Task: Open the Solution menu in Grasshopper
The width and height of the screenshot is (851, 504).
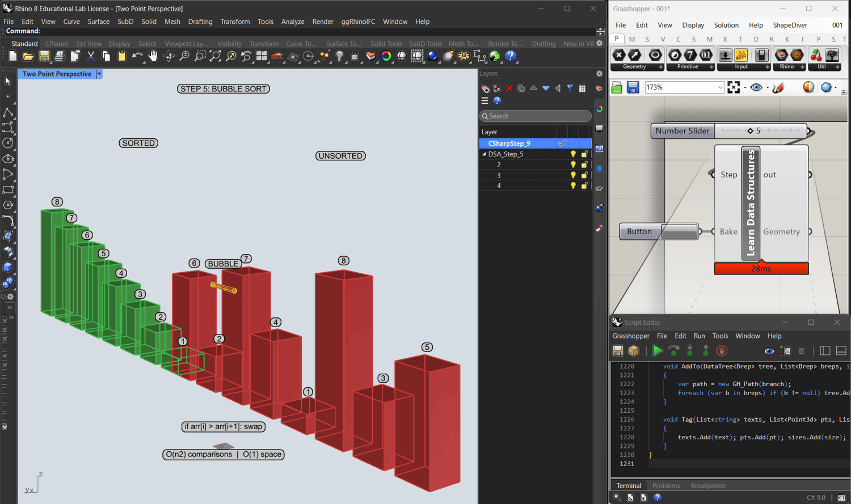Action: click(x=726, y=25)
